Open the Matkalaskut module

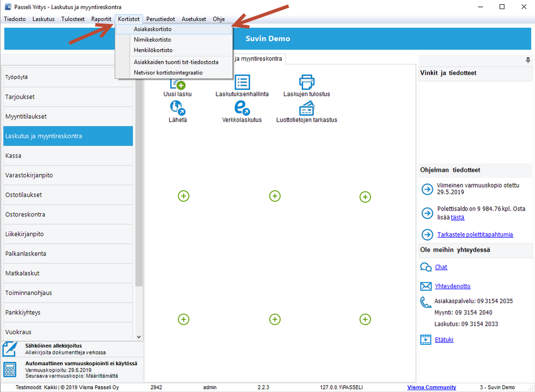pos(68,273)
